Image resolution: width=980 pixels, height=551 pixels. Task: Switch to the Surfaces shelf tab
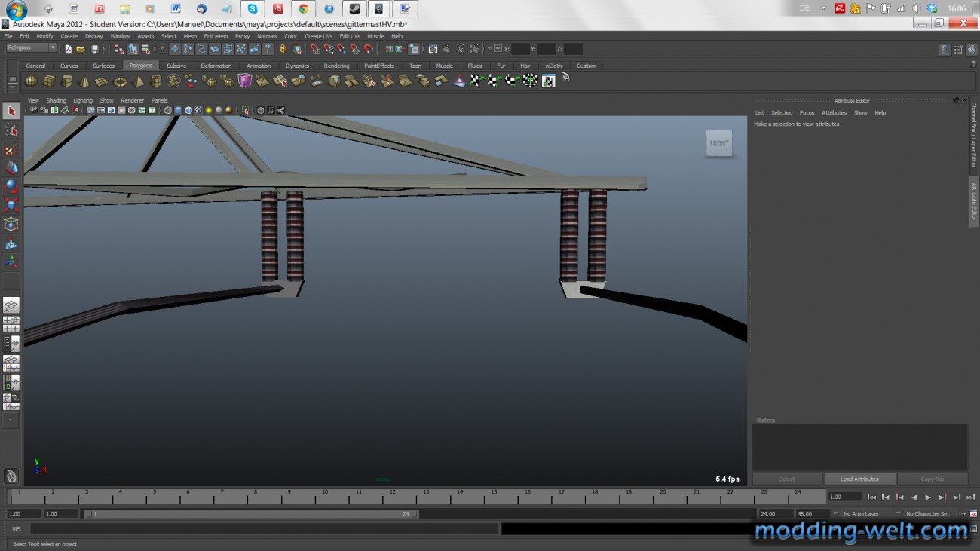pos(104,66)
